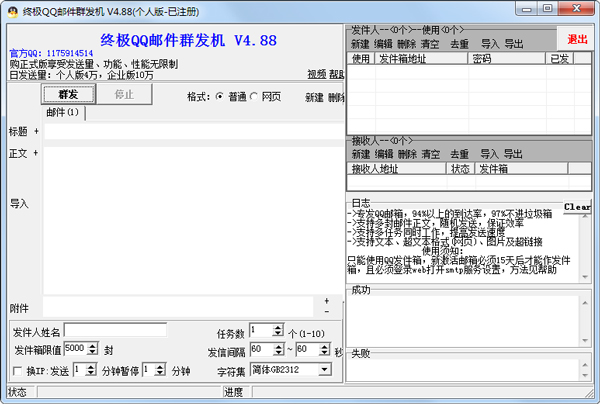Click the 群发 send button

(x=68, y=94)
